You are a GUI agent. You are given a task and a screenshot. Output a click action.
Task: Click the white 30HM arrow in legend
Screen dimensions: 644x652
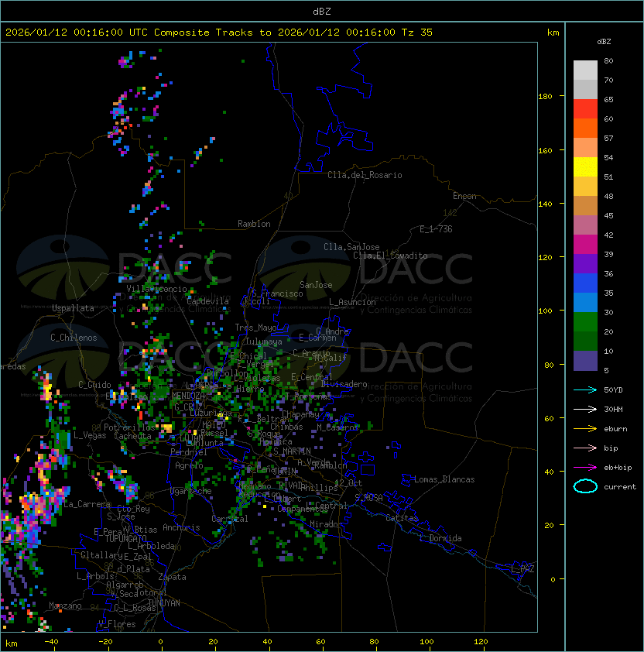[x=585, y=409]
